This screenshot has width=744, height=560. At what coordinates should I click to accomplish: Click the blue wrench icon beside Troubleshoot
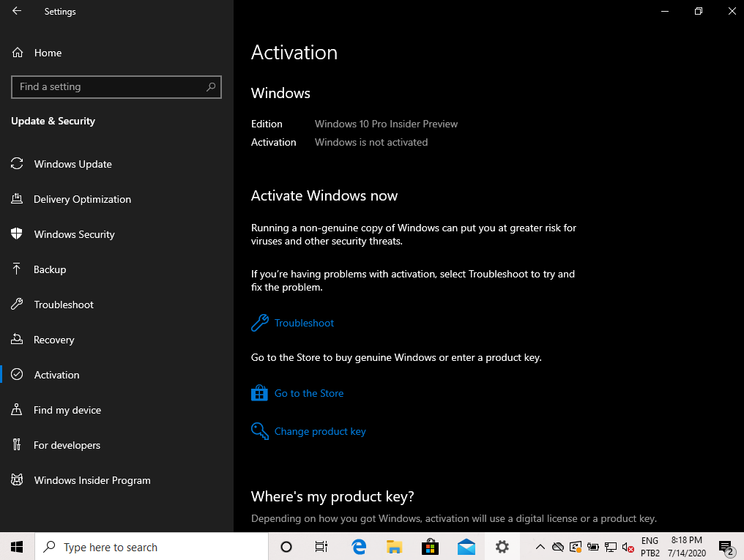[259, 323]
